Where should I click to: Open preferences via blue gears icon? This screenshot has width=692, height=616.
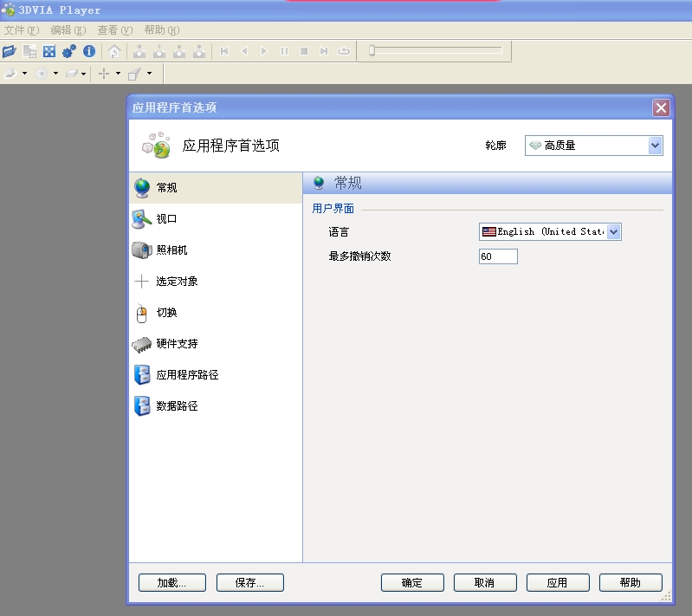click(x=69, y=51)
